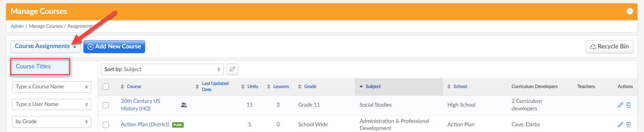
Task: Click the shared users icon beside 20th Century
Action: pyautogui.click(x=184, y=105)
